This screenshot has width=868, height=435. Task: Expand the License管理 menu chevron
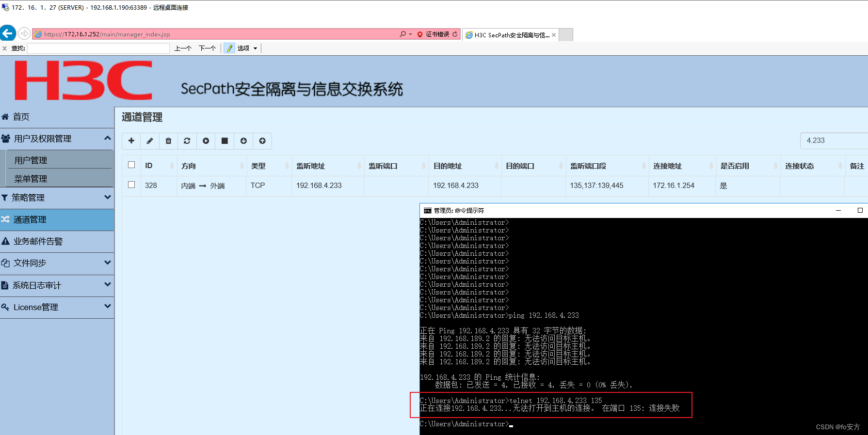point(108,306)
